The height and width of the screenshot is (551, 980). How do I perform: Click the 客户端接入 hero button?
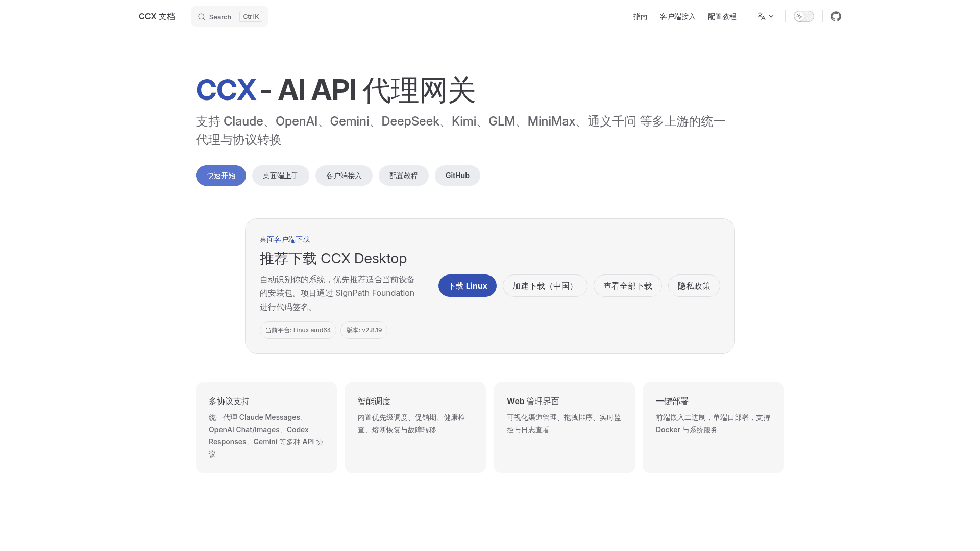click(x=344, y=176)
